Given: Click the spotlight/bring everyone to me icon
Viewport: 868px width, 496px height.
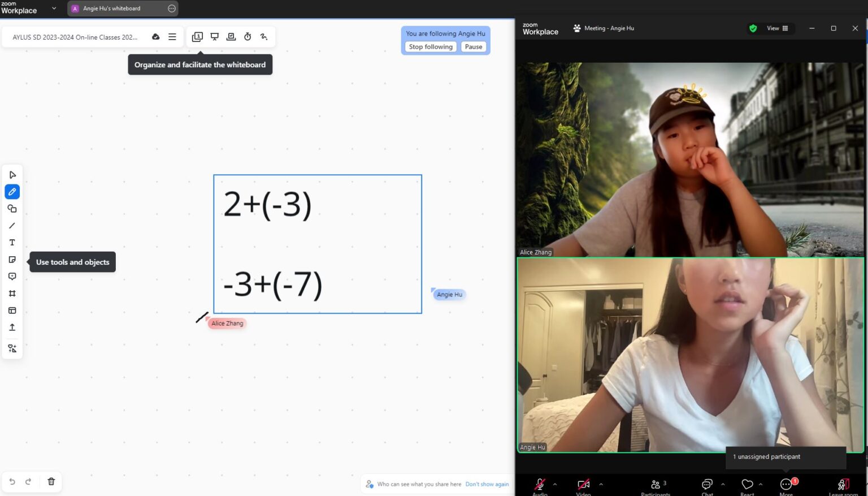Looking at the screenshot, I should pyautogui.click(x=231, y=37).
